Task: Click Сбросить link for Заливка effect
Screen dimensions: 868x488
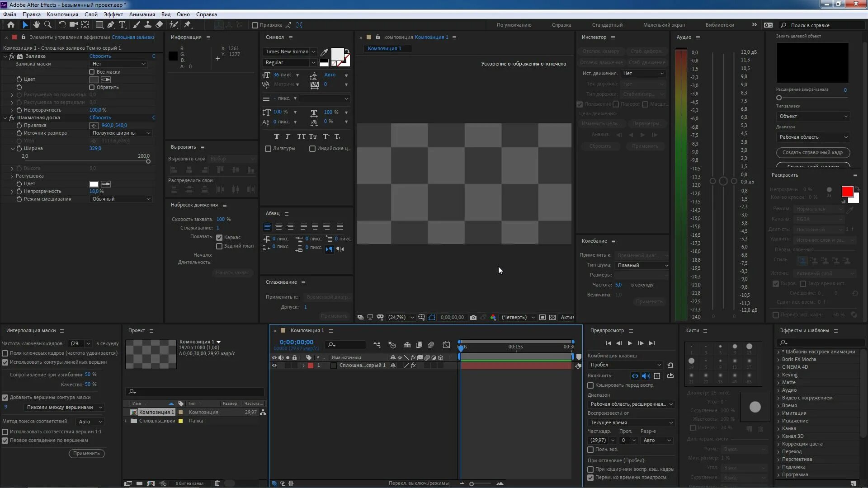Action: pos(100,56)
